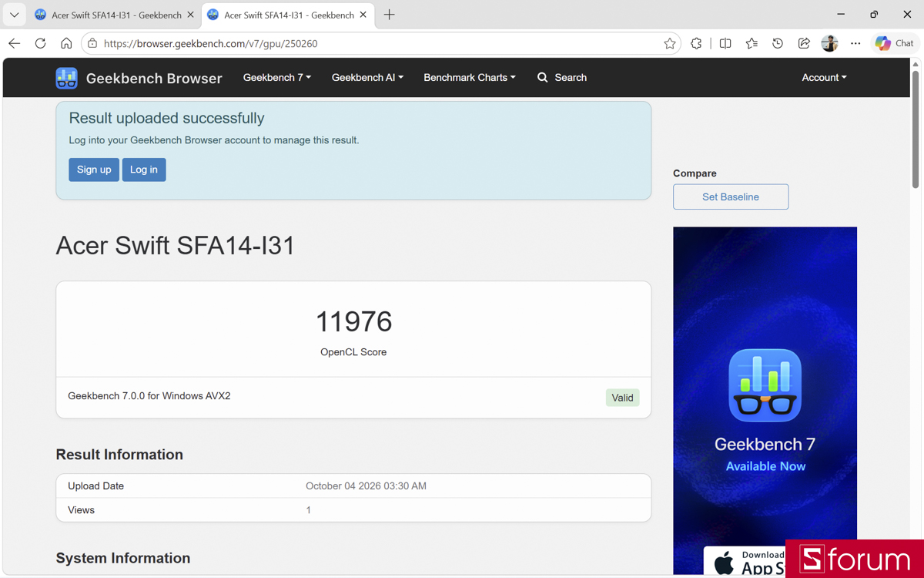Share this page icon
This screenshot has height=578, width=924.
pos(804,44)
